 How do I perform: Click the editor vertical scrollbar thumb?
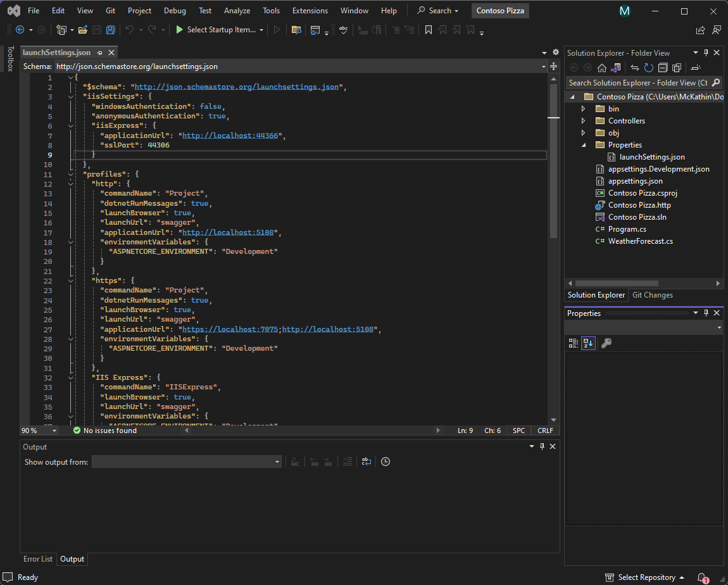(553, 162)
